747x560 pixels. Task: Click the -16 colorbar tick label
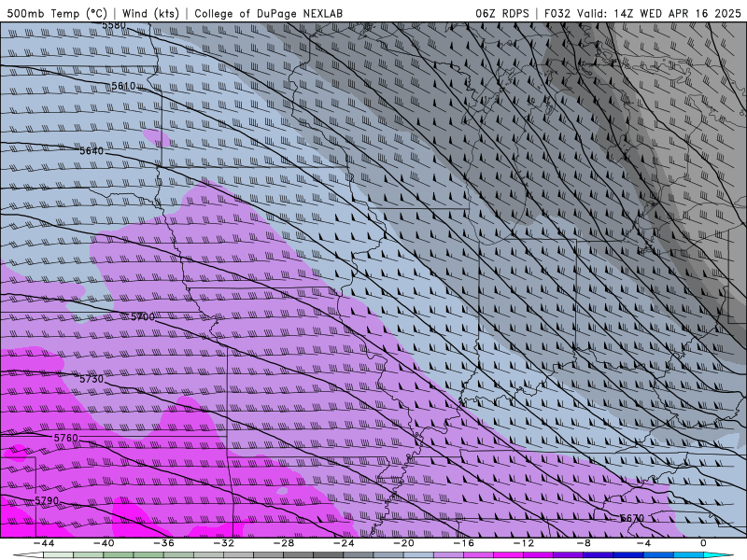(x=463, y=543)
